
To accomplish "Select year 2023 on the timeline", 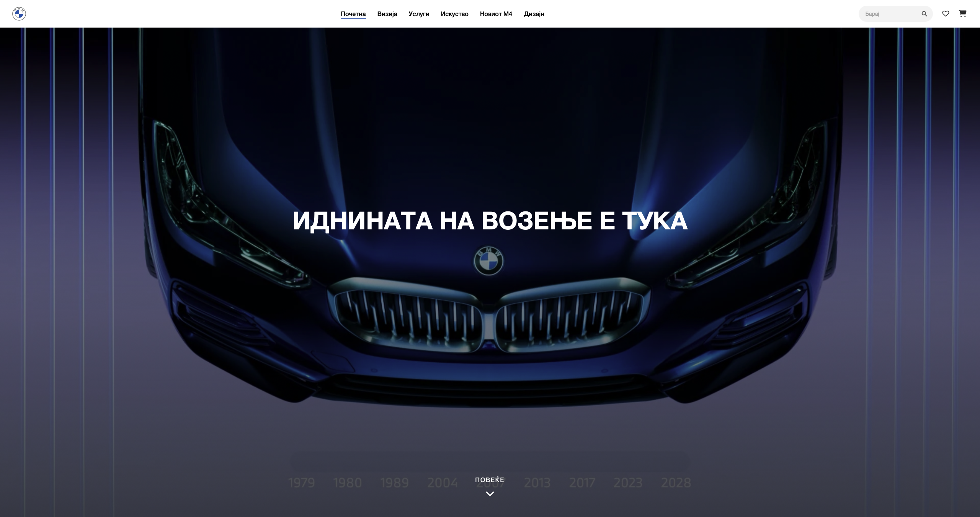I will point(628,483).
